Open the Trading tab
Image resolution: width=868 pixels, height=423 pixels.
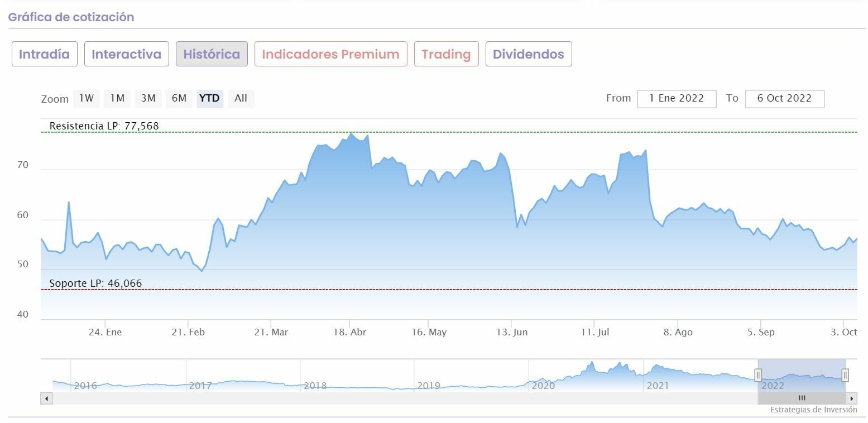coord(446,54)
